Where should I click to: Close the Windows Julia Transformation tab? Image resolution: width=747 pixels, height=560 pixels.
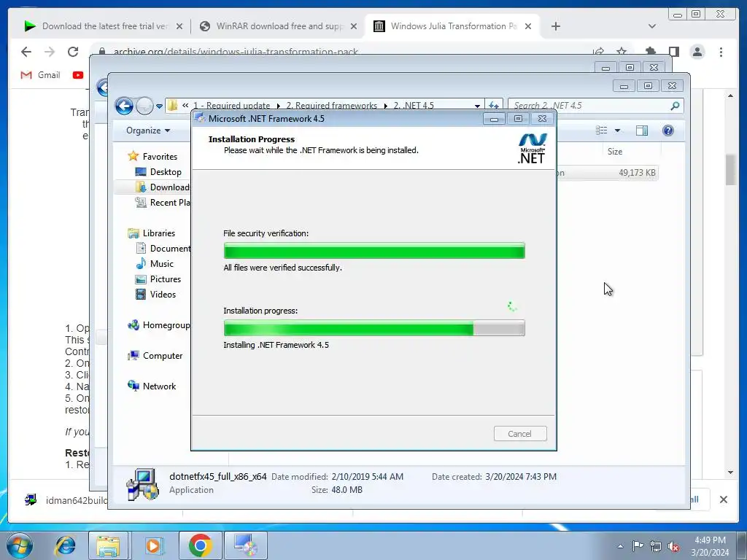[x=528, y=26]
